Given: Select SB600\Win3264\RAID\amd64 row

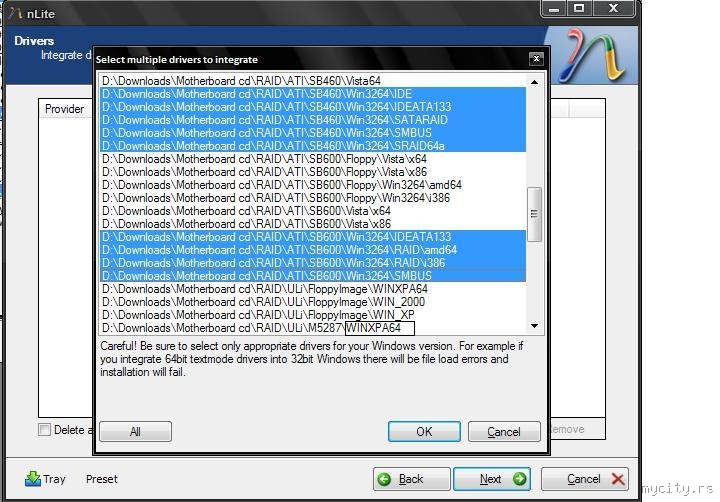Looking at the screenshot, I should (x=313, y=250).
